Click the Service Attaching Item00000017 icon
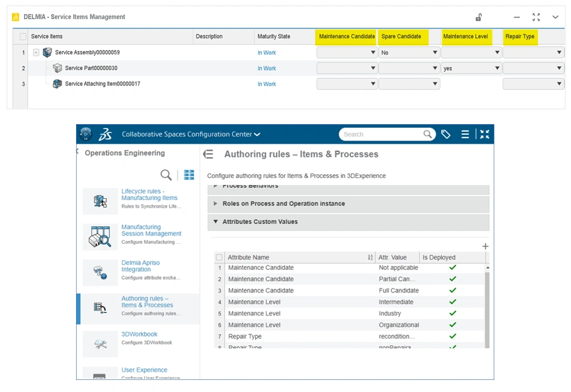Screen dimensions: 571x392 tap(57, 84)
